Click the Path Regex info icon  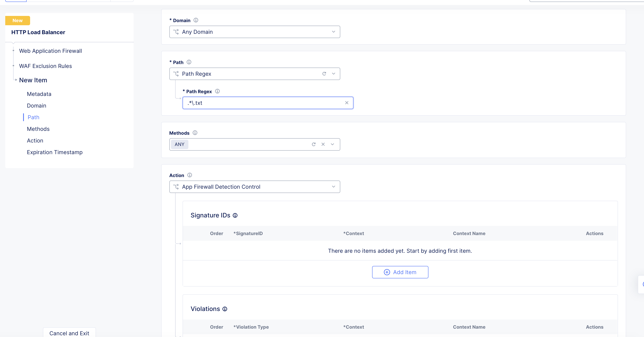point(217,91)
